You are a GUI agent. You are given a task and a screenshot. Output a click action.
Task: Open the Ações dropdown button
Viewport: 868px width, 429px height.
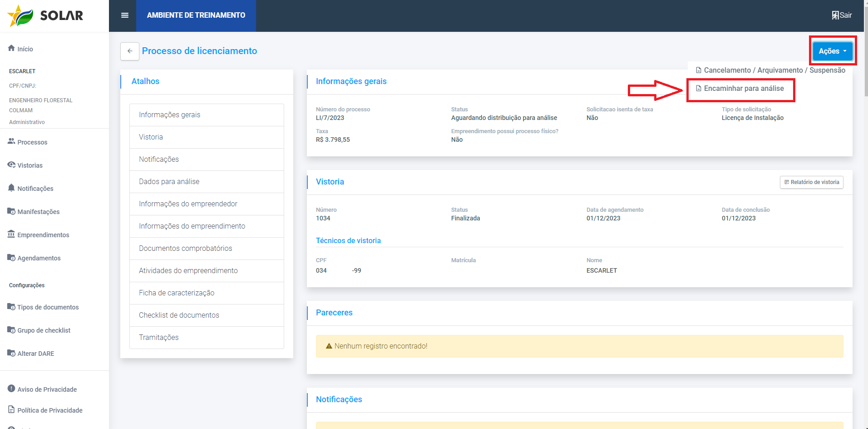click(x=833, y=51)
